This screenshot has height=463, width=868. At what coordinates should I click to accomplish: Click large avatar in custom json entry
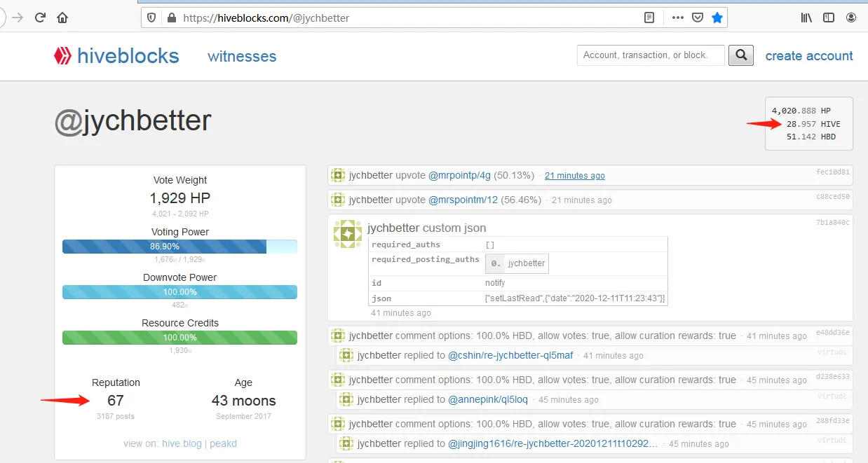pyautogui.click(x=347, y=234)
